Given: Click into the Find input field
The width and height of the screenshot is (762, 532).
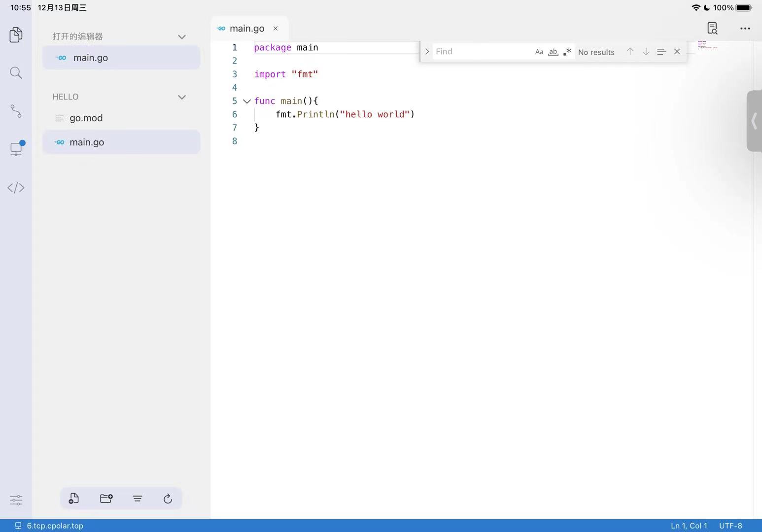Looking at the screenshot, I should 482,51.
